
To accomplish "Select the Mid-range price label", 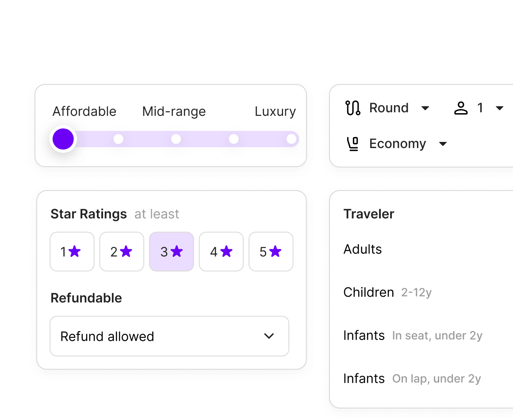I will tap(174, 111).
